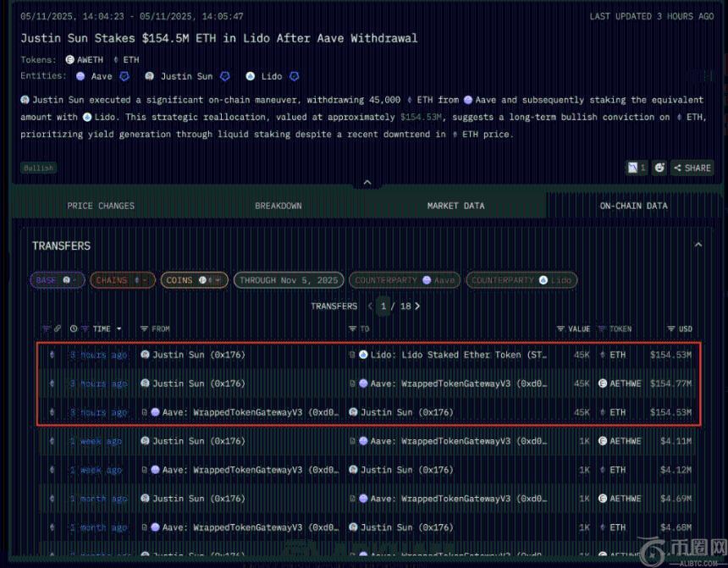Image resolution: width=728 pixels, height=568 pixels.
Task: Collapse the summary panel with the up chevron
Action: tap(367, 182)
